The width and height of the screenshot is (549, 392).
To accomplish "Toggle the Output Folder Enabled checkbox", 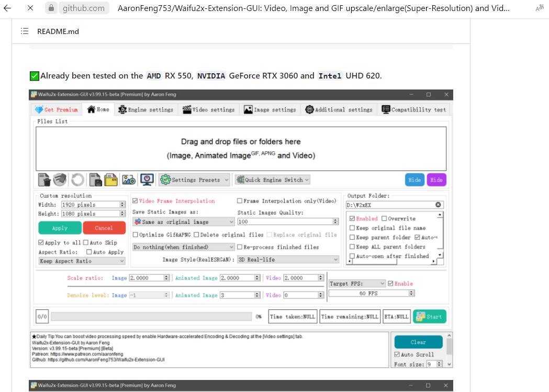I will coord(352,218).
